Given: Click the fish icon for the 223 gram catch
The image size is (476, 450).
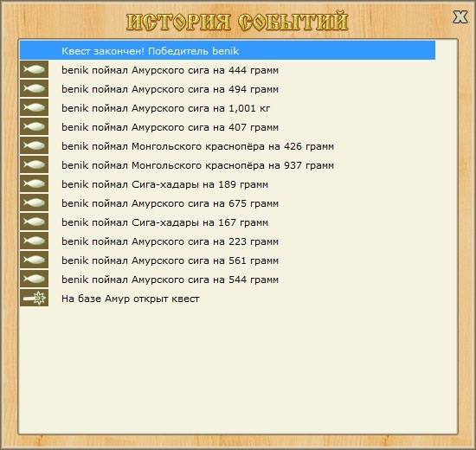Looking at the screenshot, I should pos(34,241).
